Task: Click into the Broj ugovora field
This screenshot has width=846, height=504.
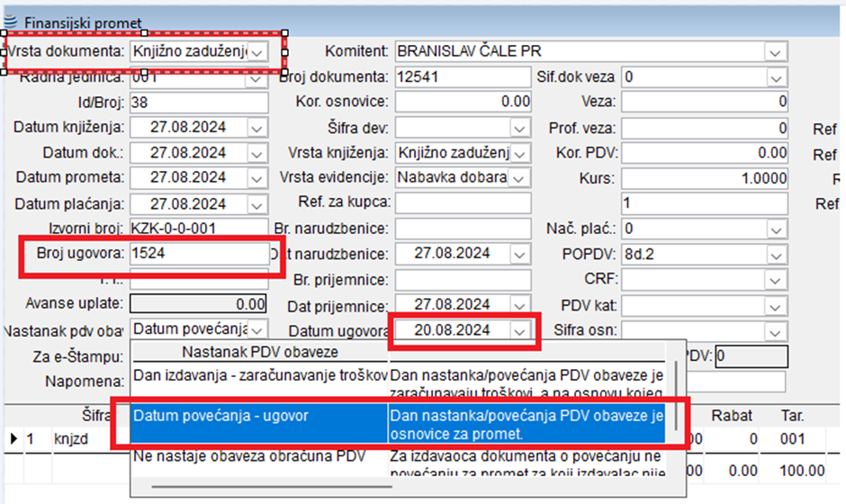Action: [x=198, y=255]
